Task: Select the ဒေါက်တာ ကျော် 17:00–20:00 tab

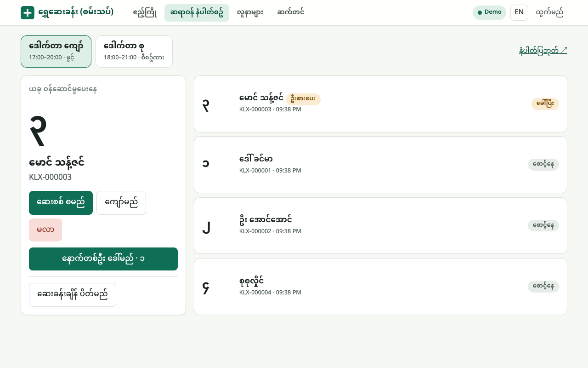Action: coord(56,52)
